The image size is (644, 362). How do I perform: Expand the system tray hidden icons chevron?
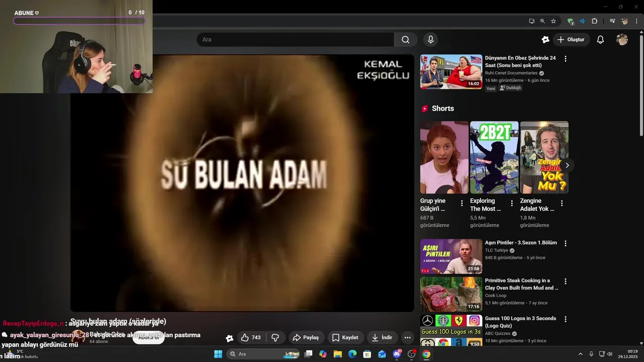click(x=580, y=354)
